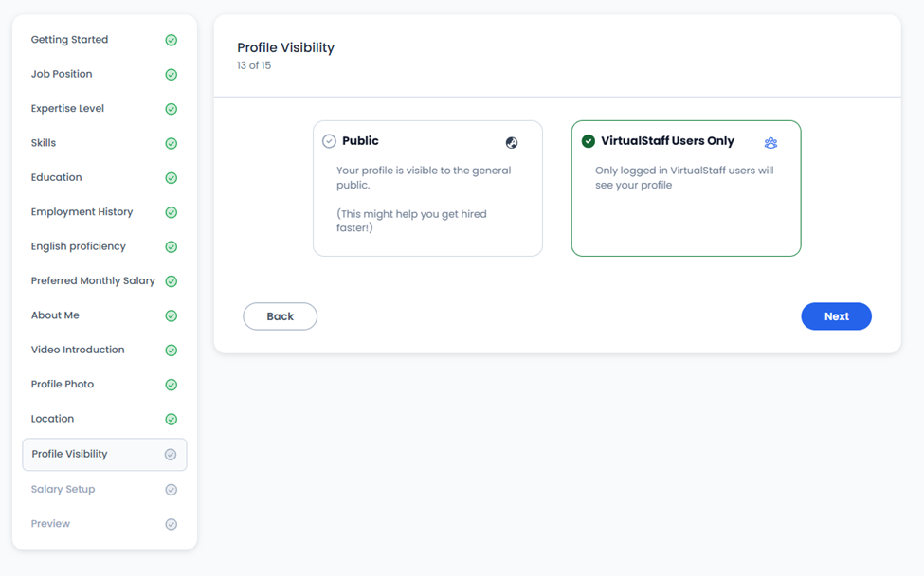
Task: Click the grey check icon beside Salary Setup
Action: coord(171,490)
